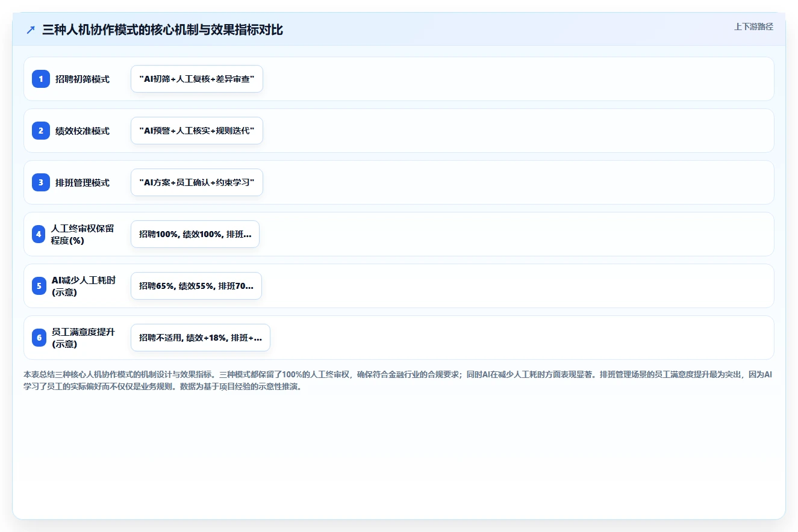
Task: Click the 员工满意度提升(示意) label
Action: click(x=83, y=338)
